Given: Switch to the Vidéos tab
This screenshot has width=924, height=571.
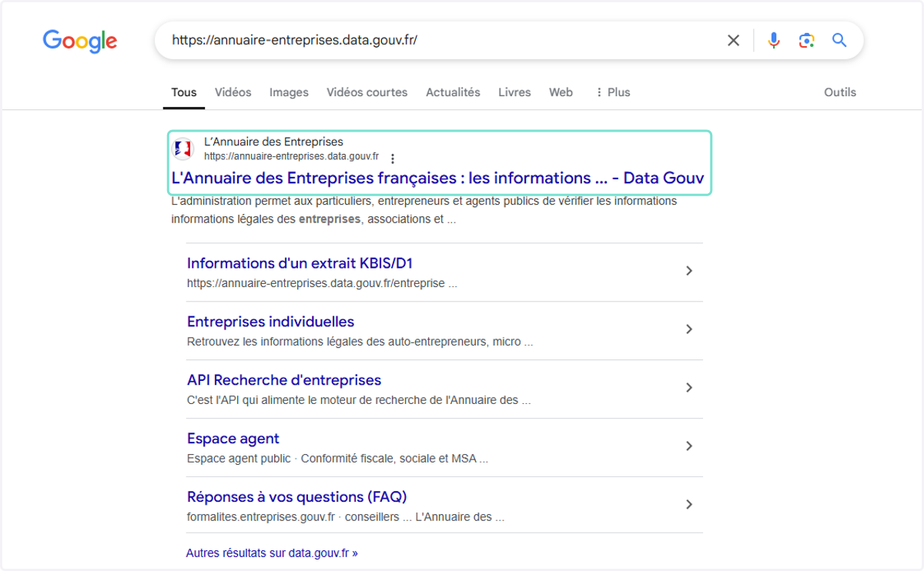Looking at the screenshot, I should 233,92.
